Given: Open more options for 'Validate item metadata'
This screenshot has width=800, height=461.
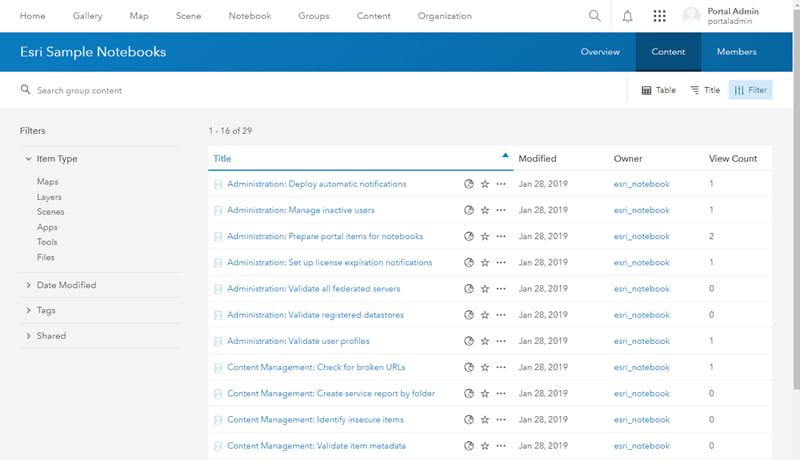Looking at the screenshot, I should tap(501, 446).
